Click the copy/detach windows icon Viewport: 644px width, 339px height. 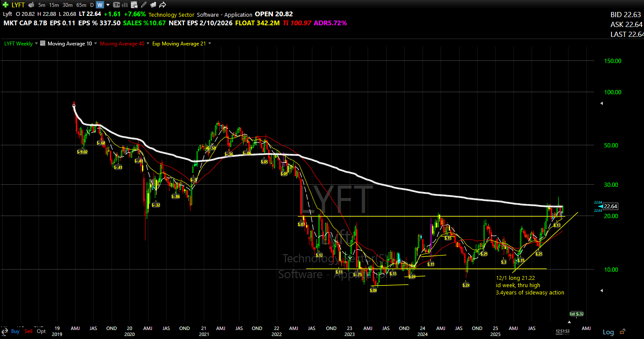[153, 5]
